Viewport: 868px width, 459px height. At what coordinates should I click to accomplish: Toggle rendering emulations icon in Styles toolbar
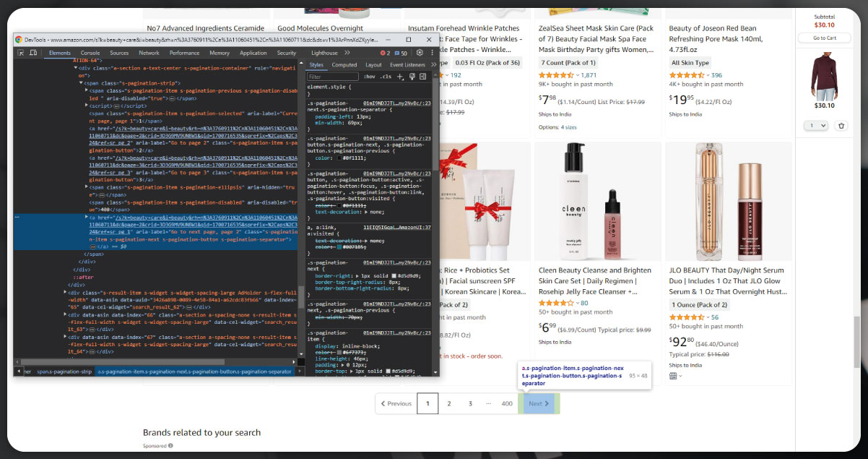coord(412,76)
